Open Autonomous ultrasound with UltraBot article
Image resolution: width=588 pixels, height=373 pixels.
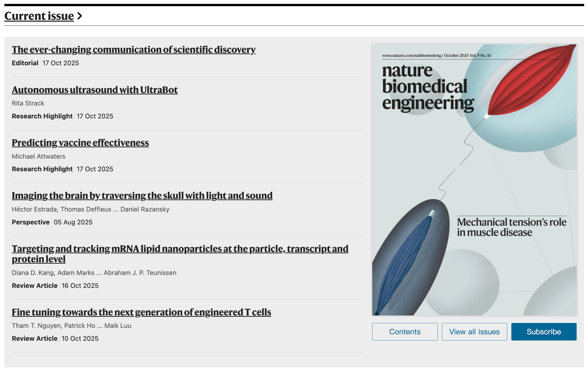click(94, 90)
